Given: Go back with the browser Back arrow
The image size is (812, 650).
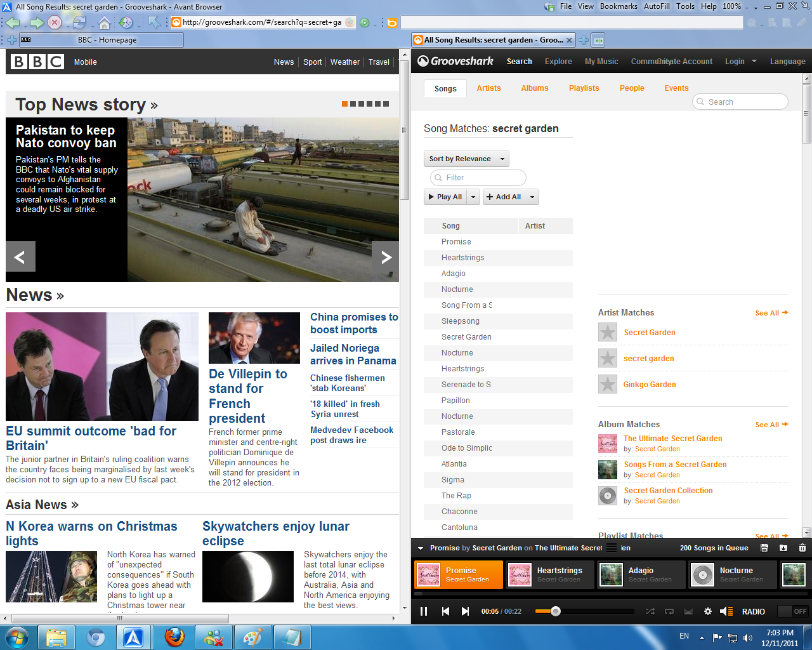Looking at the screenshot, I should point(13,23).
